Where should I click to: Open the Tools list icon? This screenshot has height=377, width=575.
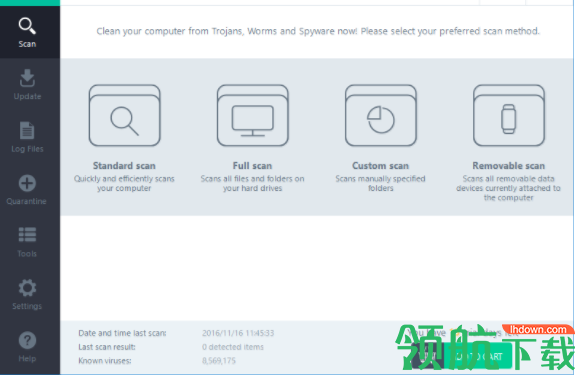[x=27, y=235]
